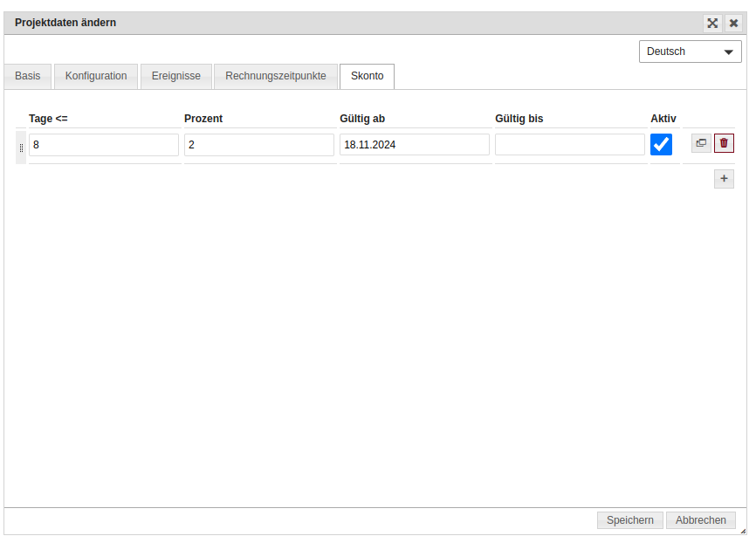
Task: Switch to the Basis tab
Action: tap(28, 77)
